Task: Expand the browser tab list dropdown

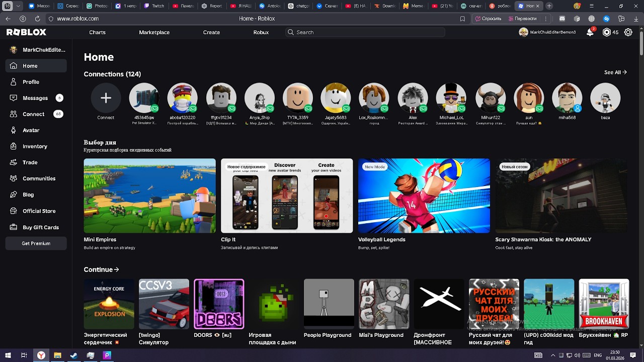Action: [x=19, y=6]
